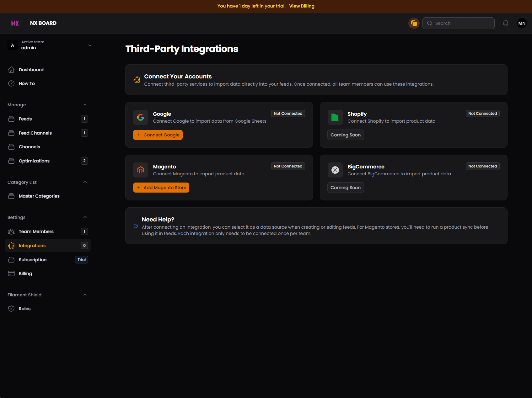Viewport: 532px width, 398px height.
Task: Click the Connect Google button
Action: click(x=158, y=135)
